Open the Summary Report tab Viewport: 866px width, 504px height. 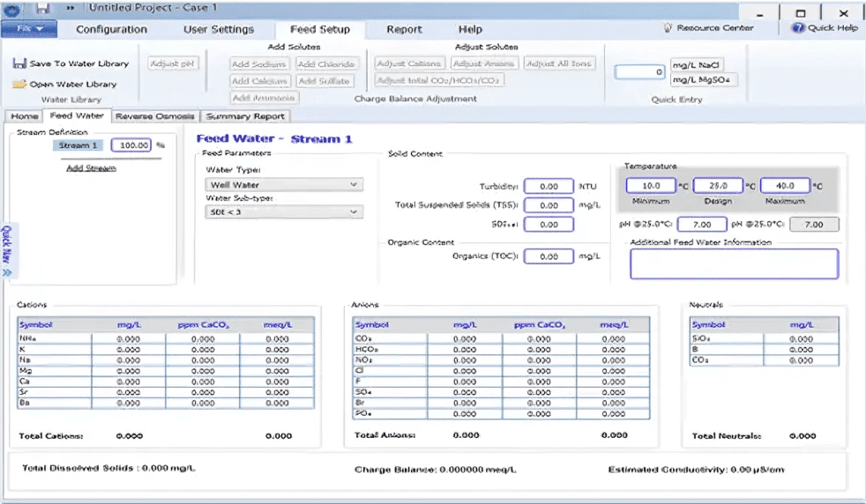pos(245,116)
